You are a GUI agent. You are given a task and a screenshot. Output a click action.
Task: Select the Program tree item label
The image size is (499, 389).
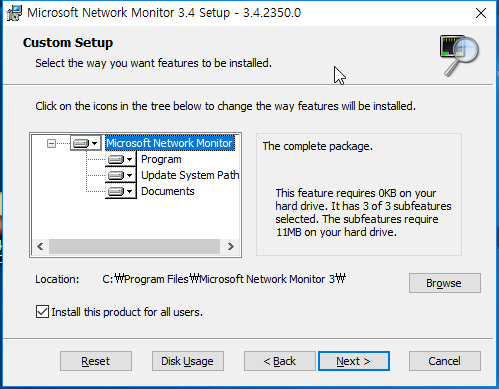(161, 159)
